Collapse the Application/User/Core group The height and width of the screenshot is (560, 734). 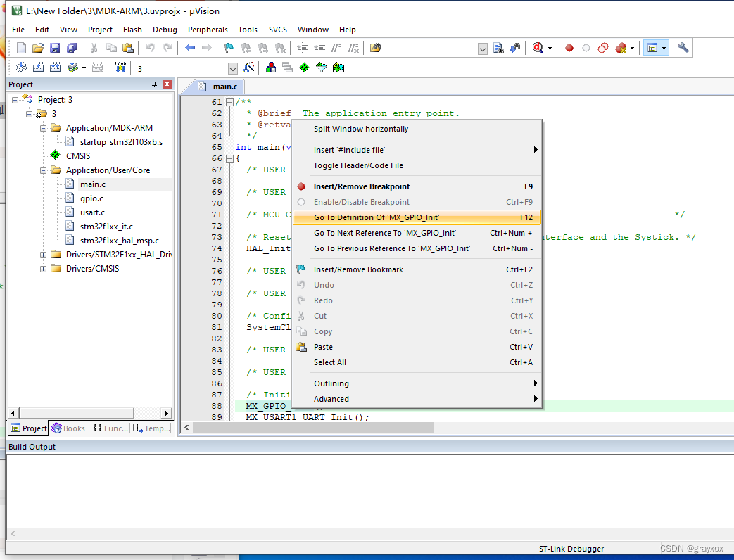(x=43, y=170)
